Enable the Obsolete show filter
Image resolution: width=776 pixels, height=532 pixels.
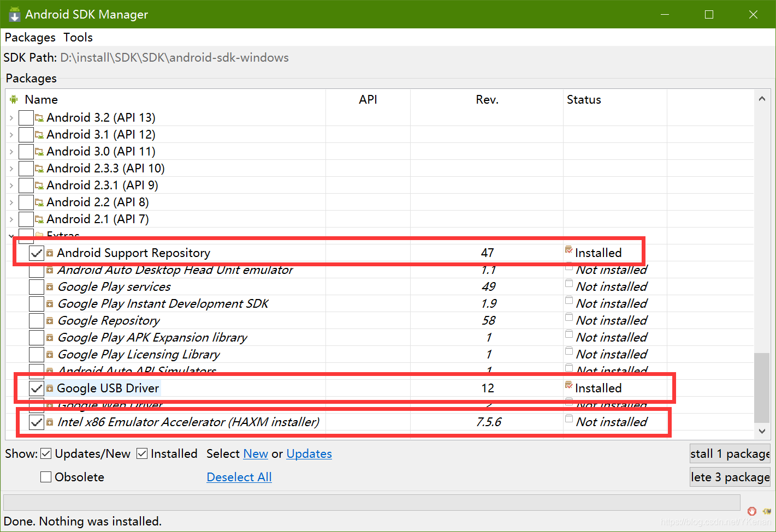pos(46,477)
